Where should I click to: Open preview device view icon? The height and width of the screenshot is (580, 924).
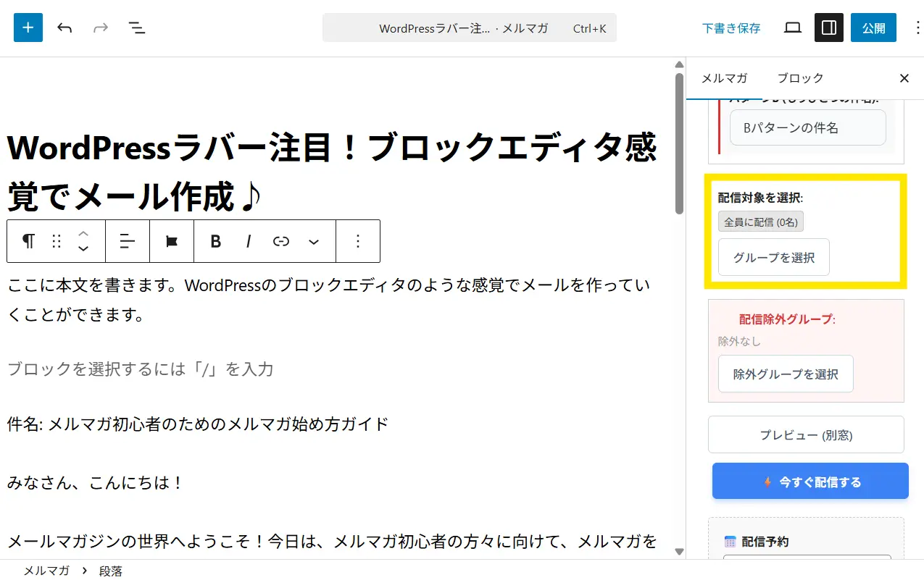coord(793,28)
